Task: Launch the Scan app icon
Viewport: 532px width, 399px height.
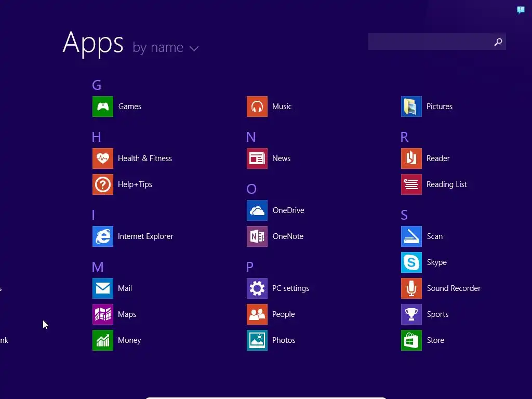Action: (411, 236)
